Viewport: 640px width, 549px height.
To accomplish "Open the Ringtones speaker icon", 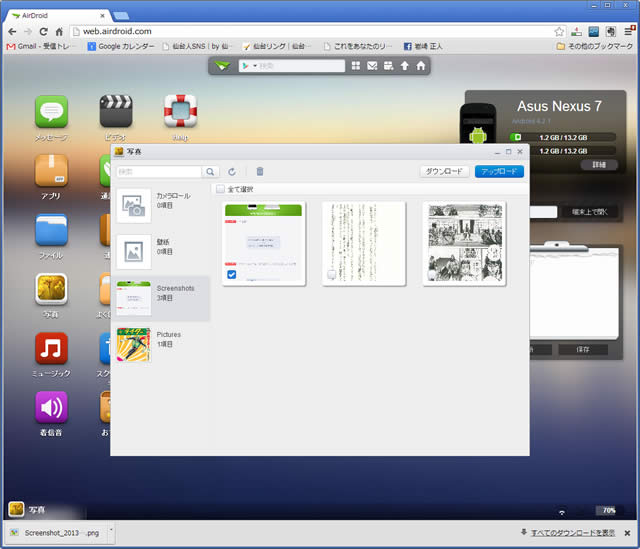I will [51, 407].
